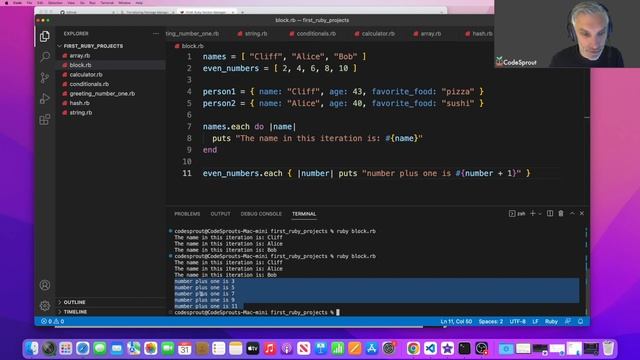Open Safari from the Dock
Image resolution: width=640 pixels, height=360 pixels.
click(82, 348)
